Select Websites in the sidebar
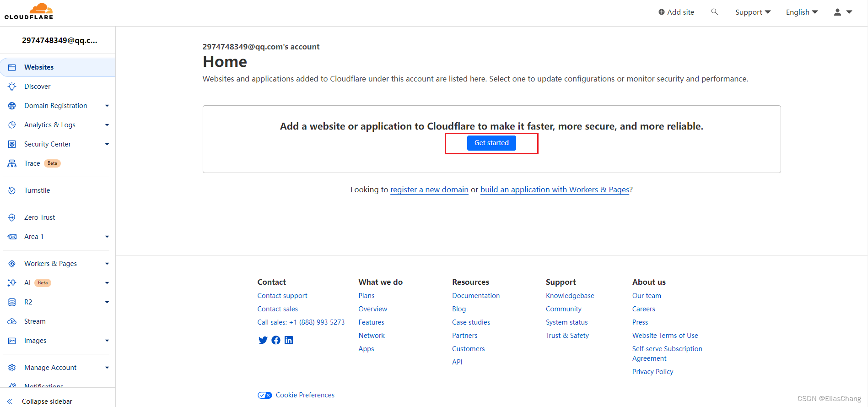This screenshot has height=407, width=868. (x=58, y=67)
